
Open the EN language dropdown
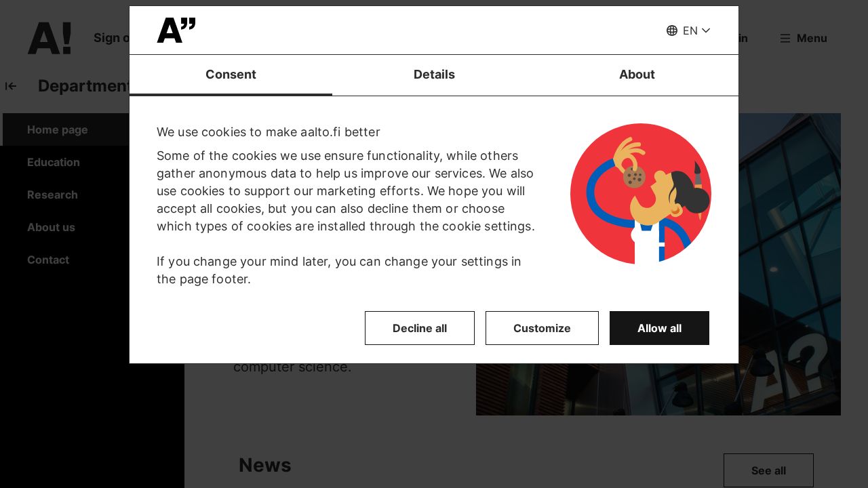pyautogui.click(x=688, y=30)
